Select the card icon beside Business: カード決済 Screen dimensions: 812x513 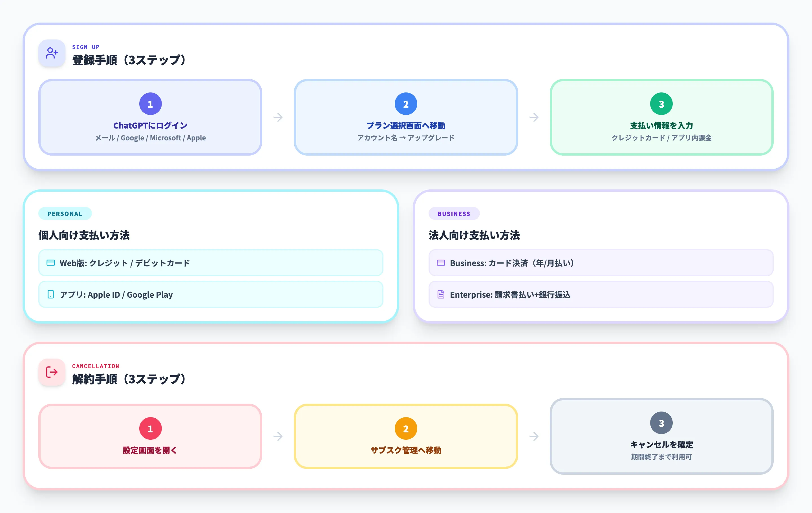click(x=440, y=263)
